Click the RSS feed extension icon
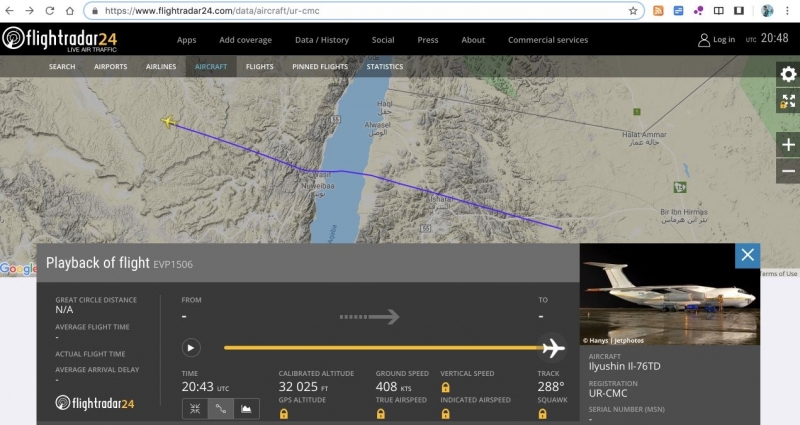The height and width of the screenshot is (425, 800). (x=658, y=11)
